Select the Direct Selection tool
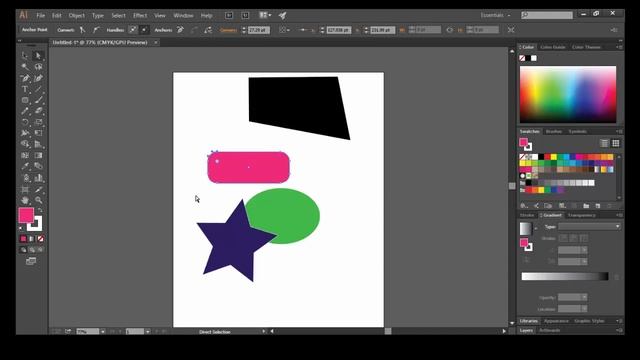Viewport: 640px width, 360px height. pos(38,56)
